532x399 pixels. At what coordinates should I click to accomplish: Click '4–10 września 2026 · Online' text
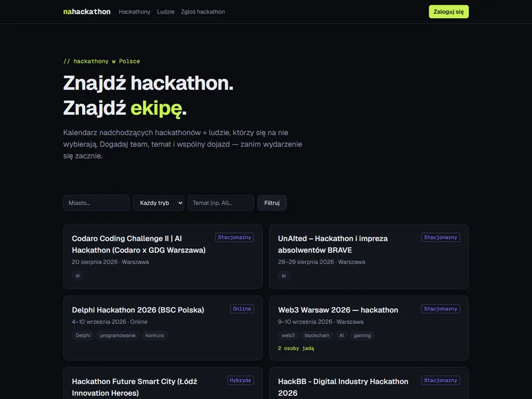pos(109,322)
